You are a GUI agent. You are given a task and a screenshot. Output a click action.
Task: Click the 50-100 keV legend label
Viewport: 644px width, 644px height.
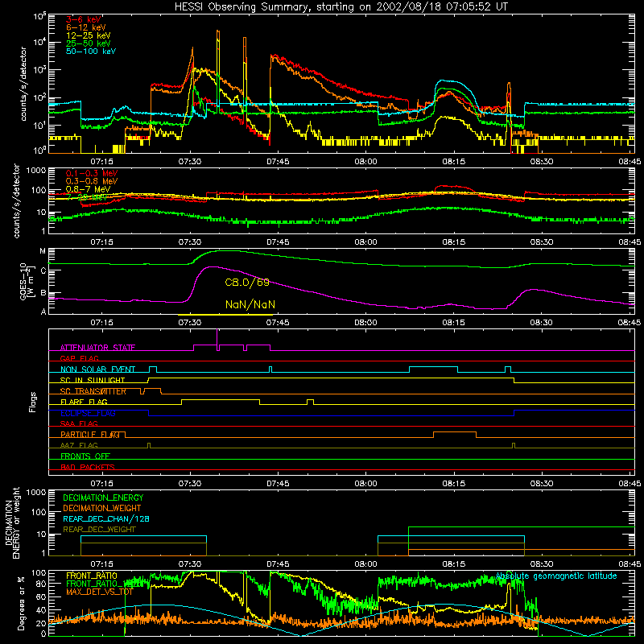tap(91, 52)
